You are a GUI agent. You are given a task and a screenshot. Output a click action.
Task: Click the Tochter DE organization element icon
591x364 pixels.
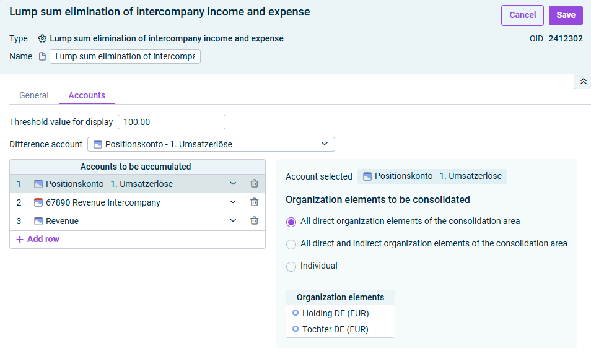295,329
